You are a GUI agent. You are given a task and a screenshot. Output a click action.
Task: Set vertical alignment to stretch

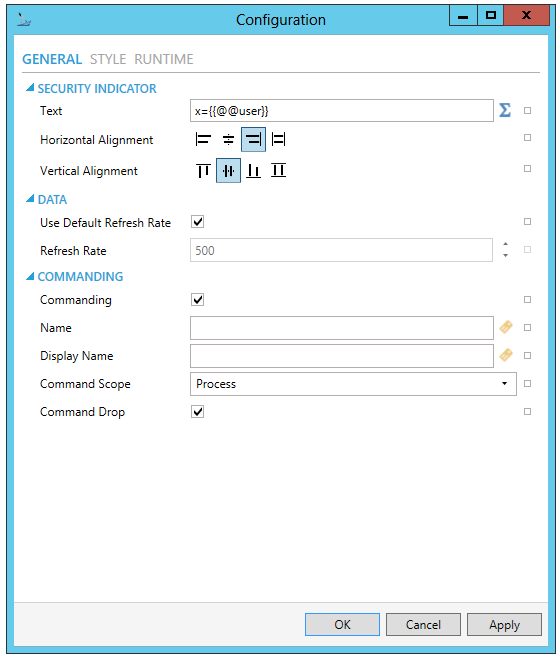(x=279, y=171)
